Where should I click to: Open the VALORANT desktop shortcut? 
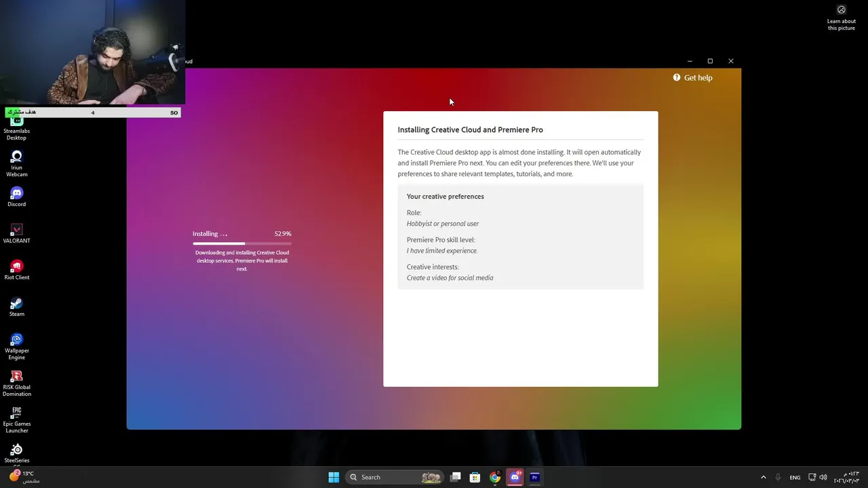17,233
